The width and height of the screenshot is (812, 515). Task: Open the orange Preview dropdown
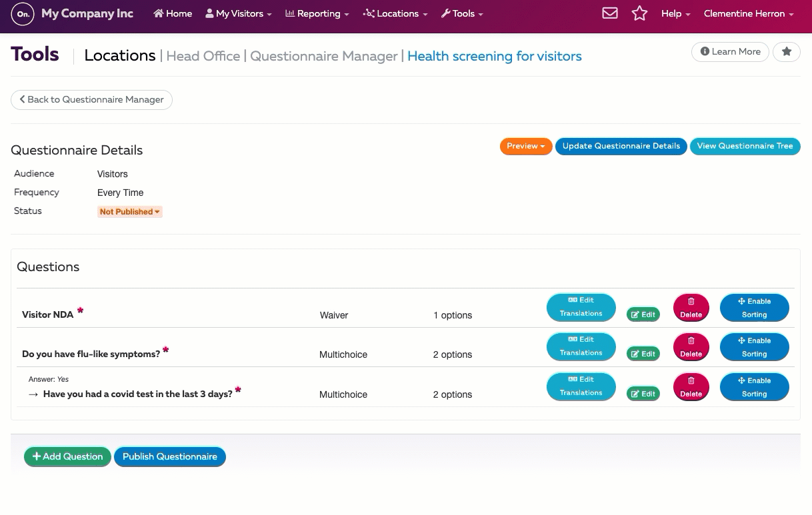tap(525, 147)
